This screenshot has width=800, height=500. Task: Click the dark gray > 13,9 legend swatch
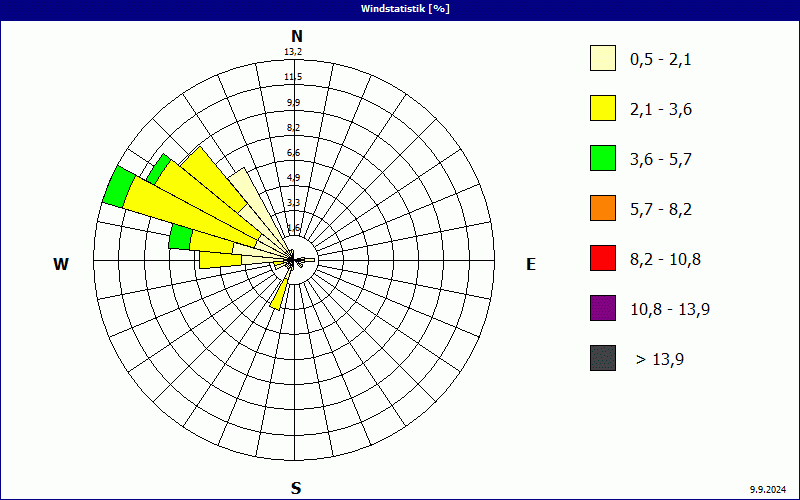[603, 358]
